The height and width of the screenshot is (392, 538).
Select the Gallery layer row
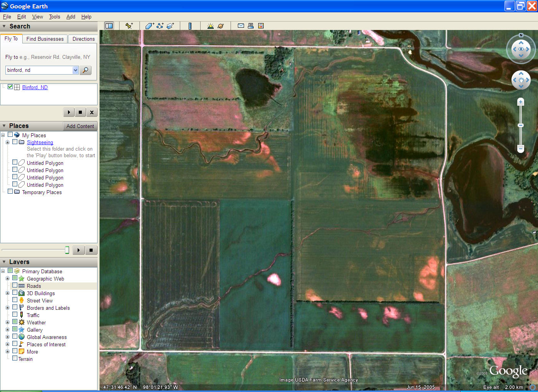point(35,330)
